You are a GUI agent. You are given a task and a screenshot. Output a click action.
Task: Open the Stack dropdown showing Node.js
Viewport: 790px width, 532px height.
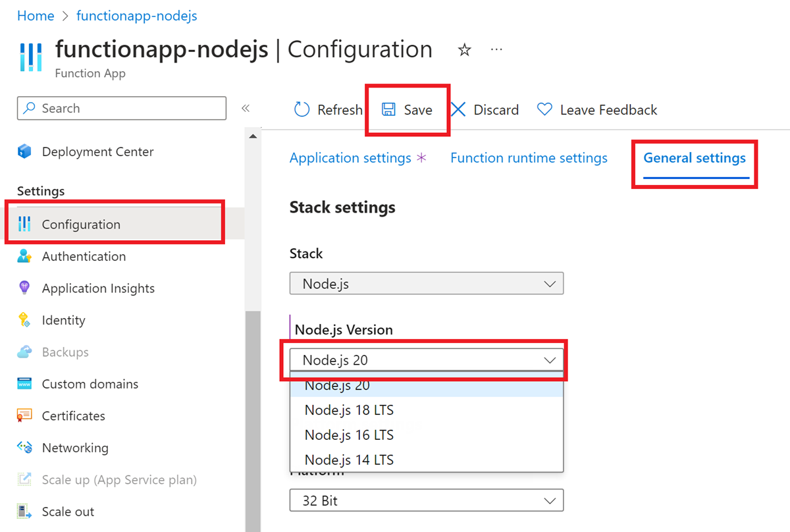pyautogui.click(x=427, y=284)
